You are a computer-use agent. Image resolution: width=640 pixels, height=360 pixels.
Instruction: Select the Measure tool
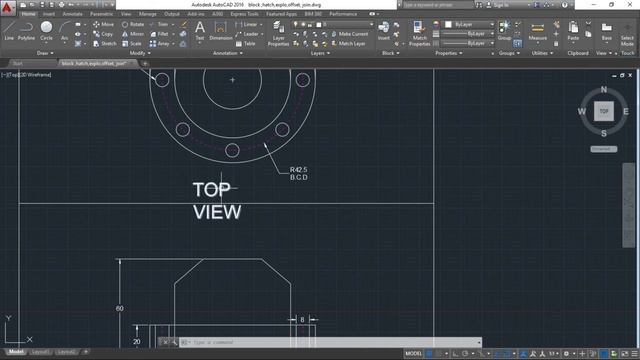(x=538, y=32)
